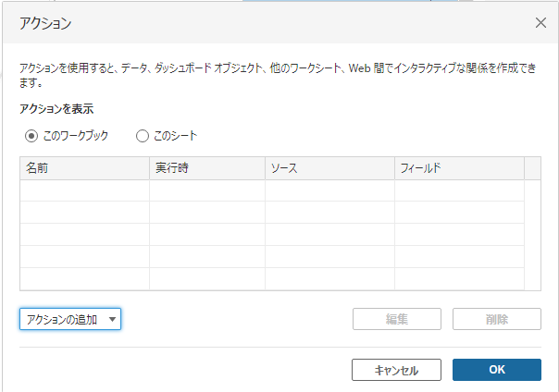Open the アクションの追加 dropdown
The image size is (559, 392).
(70, 319)
